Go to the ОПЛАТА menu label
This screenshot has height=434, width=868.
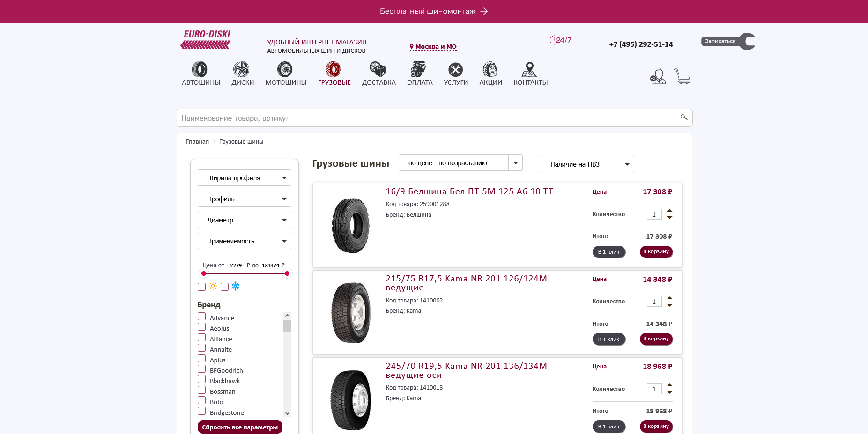pyautogui.click(x=420, y=82)
